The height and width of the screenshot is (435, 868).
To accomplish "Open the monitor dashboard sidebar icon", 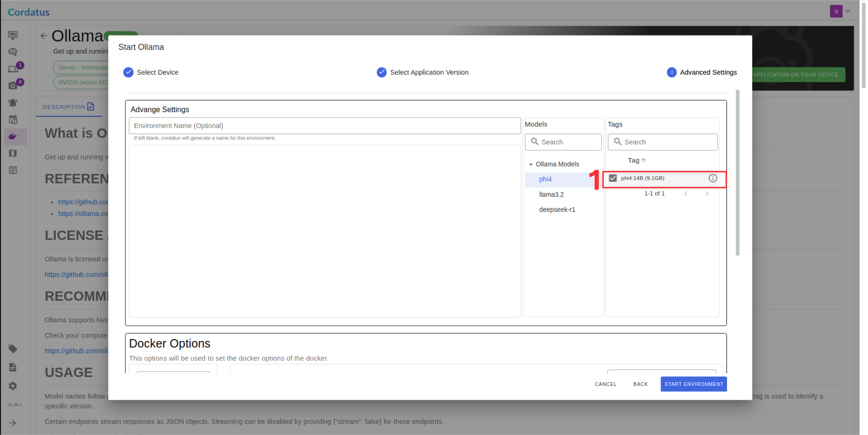I will tap(13, 35).
